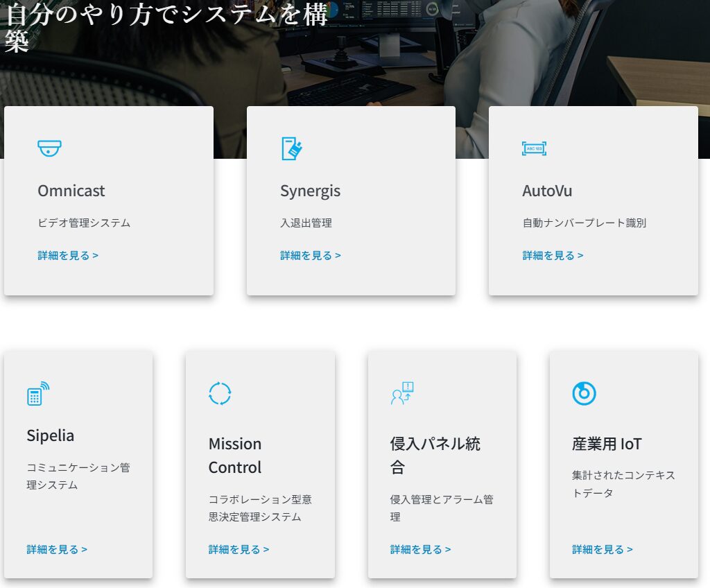Click the 侵入管理とアラーム管理 description

click(x=442, y=508)
